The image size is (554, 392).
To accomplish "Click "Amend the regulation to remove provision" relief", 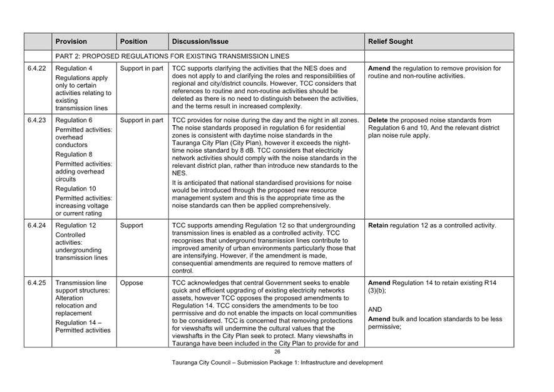I will tap(434, 72).
